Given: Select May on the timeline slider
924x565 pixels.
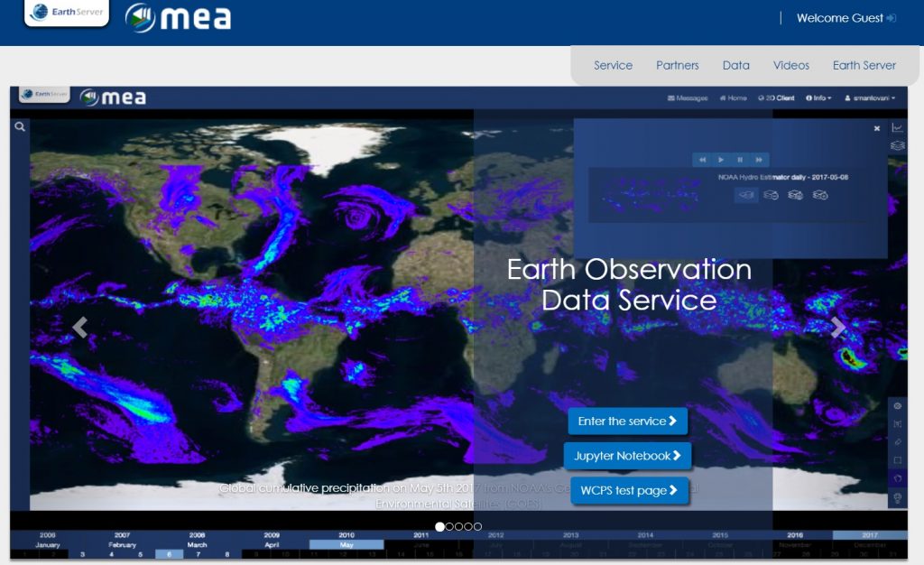Looking at the screenshot, I should pyautogui.click(x=346, y=545).
